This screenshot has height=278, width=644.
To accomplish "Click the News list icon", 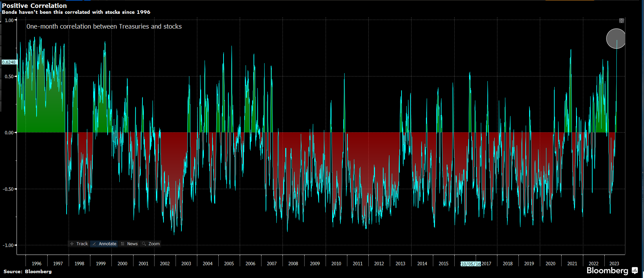I will tap(122, 244).
